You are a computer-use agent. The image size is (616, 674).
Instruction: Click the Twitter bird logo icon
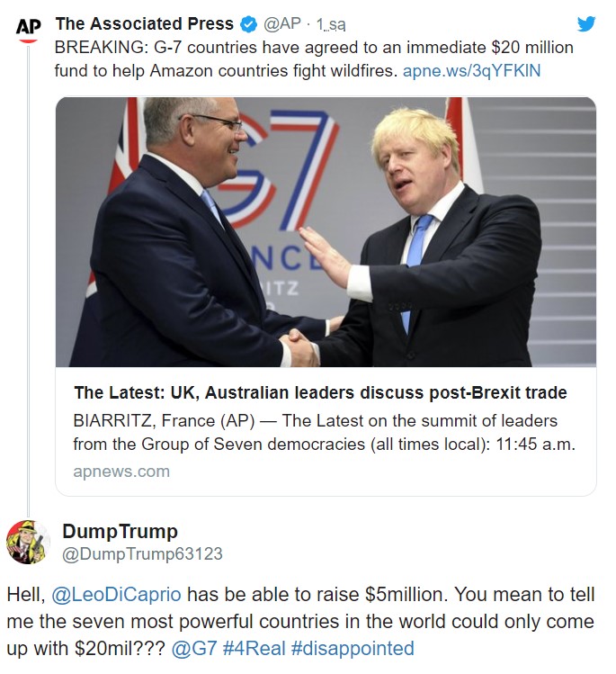coord(585,24)
